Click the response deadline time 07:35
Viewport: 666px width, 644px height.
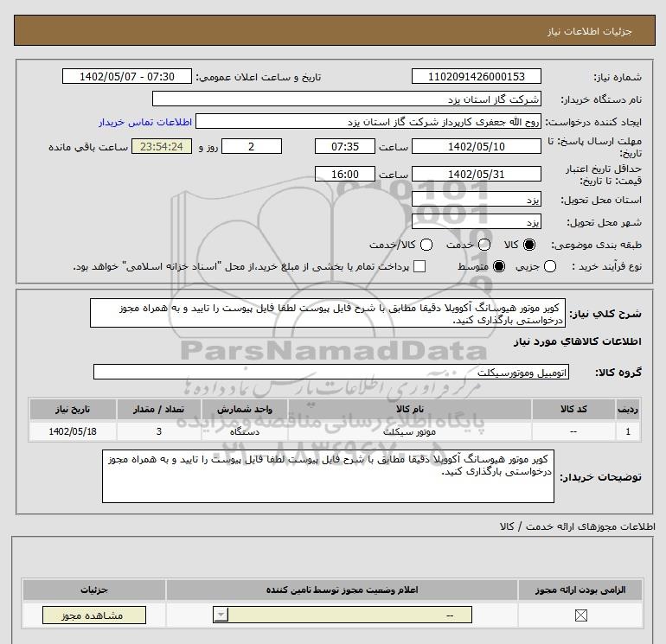coord(345,146)
